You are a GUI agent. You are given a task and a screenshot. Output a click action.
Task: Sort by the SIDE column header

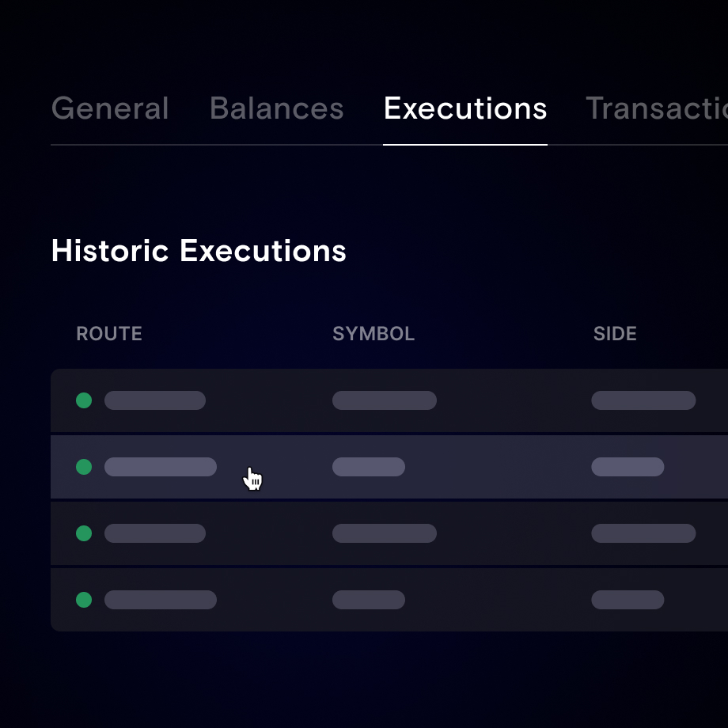pyautogui.click(x=615, y=334)
